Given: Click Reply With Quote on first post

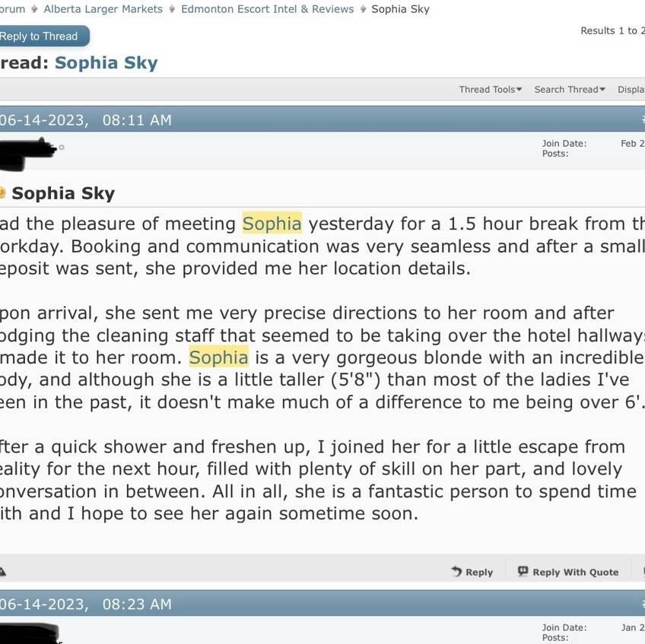Looking at the screenshot, I should tap(575, 572).
